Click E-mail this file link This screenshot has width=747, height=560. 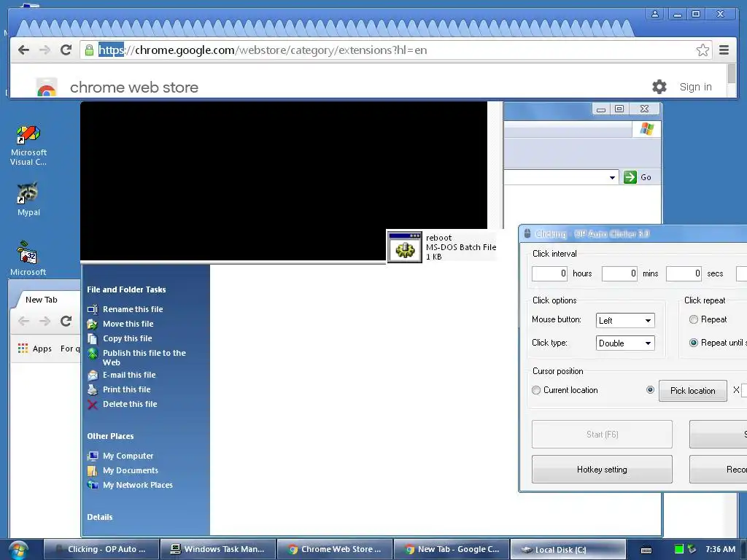(x=129, y=376)
